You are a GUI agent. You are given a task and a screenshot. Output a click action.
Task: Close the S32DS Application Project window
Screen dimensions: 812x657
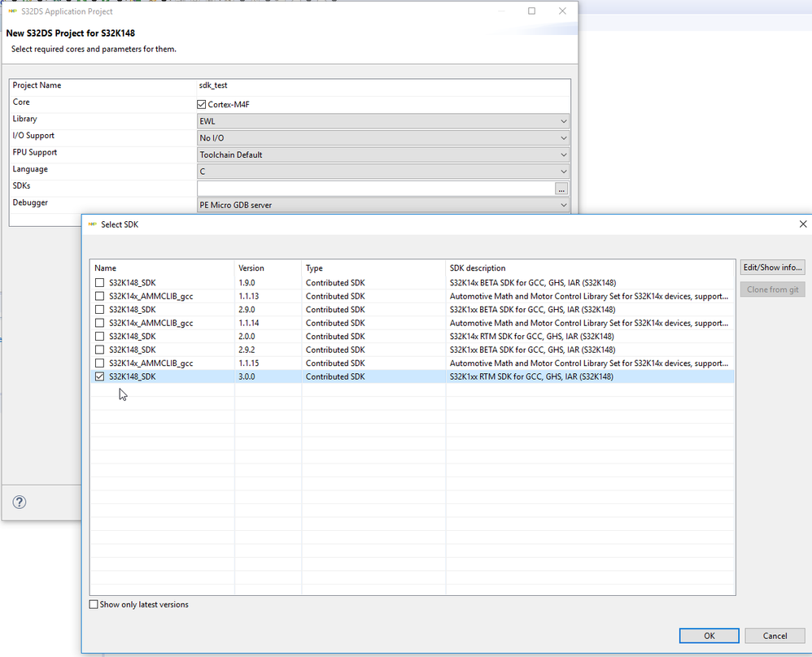(x=562, y=11)
